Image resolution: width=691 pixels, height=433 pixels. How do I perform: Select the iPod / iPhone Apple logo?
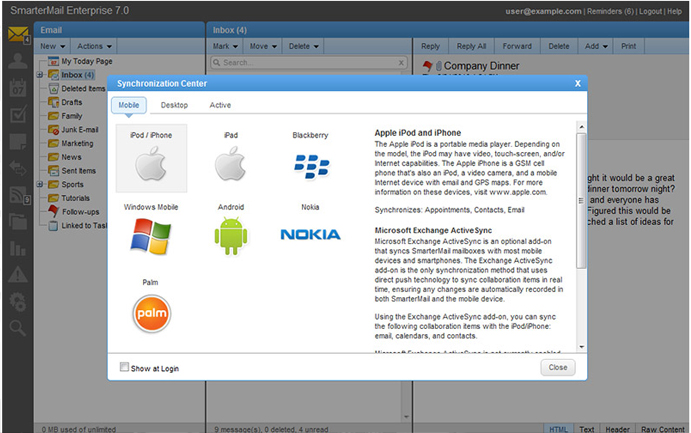pos(151,164)
